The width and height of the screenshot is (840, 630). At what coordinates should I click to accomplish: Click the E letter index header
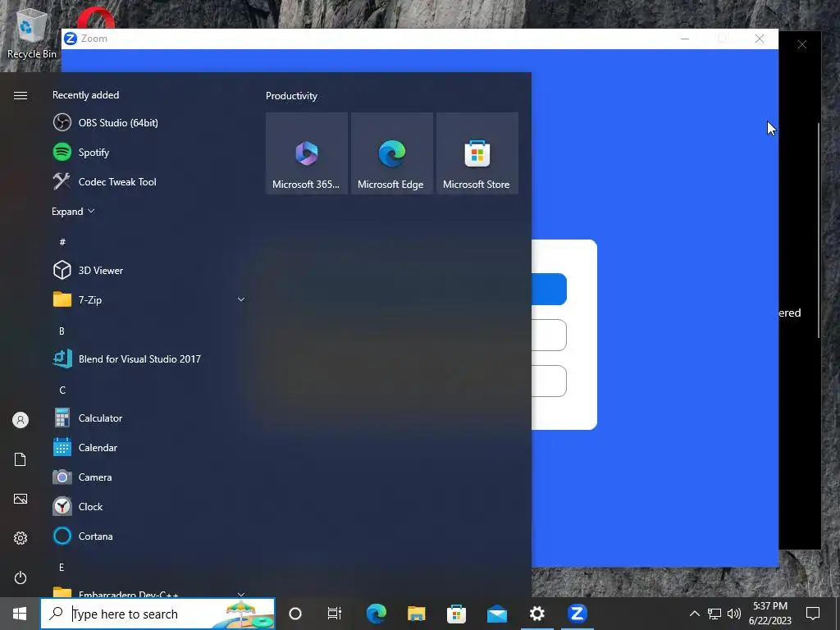point(62,567)
